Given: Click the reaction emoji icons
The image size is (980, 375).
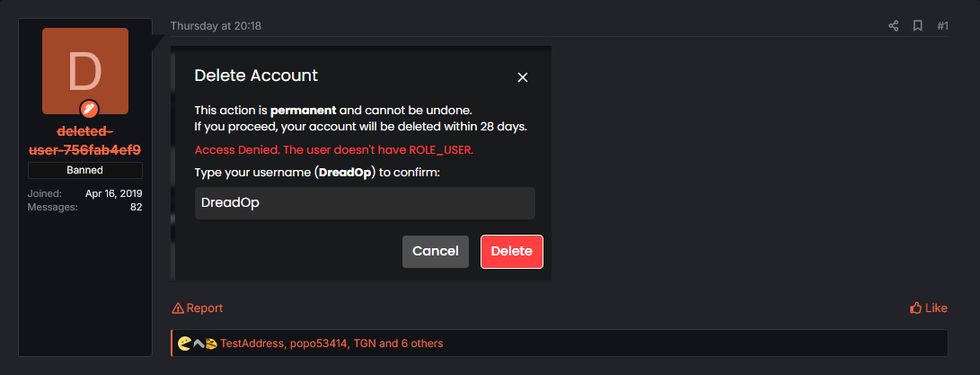Looking at the screenshot, I should pos(198,344).
